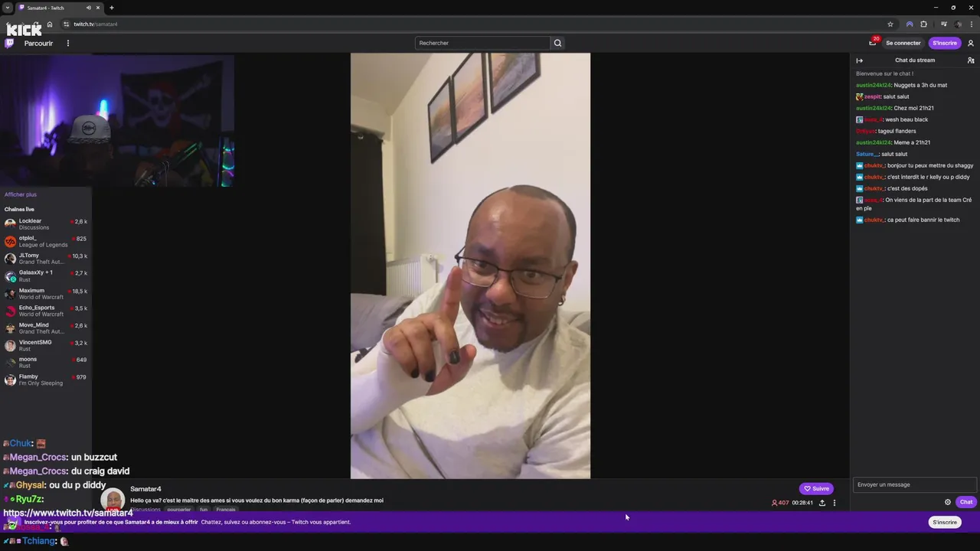Open browser media control icon
The width and height of the screenshot is (980, 551).
tap(944, 24)
